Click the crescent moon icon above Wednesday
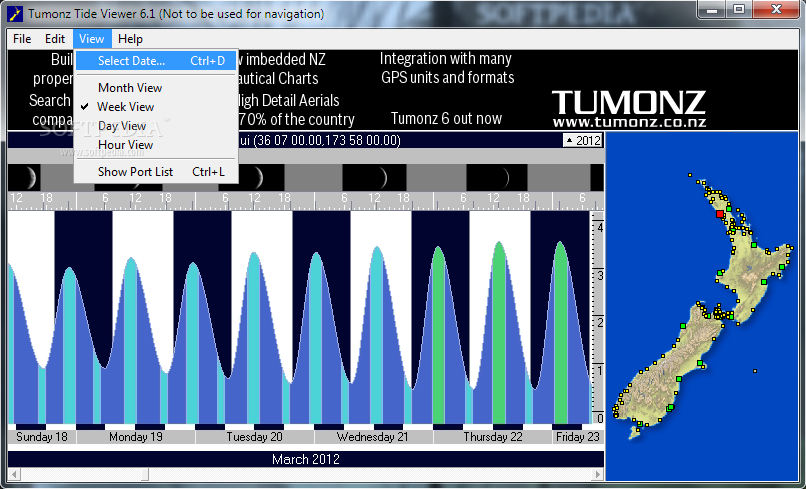806x489 pixels. coord(374,177)
